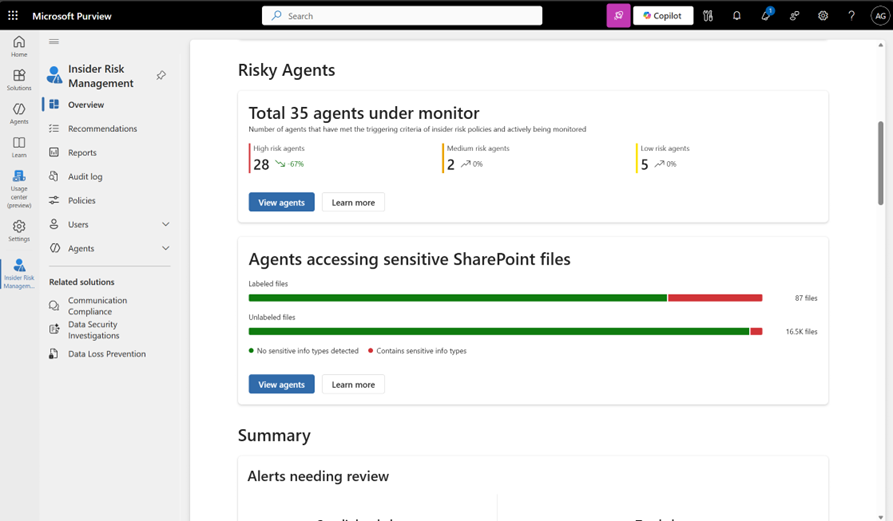Open the Help question mark

pyautogui.click(x=851, y=15)
